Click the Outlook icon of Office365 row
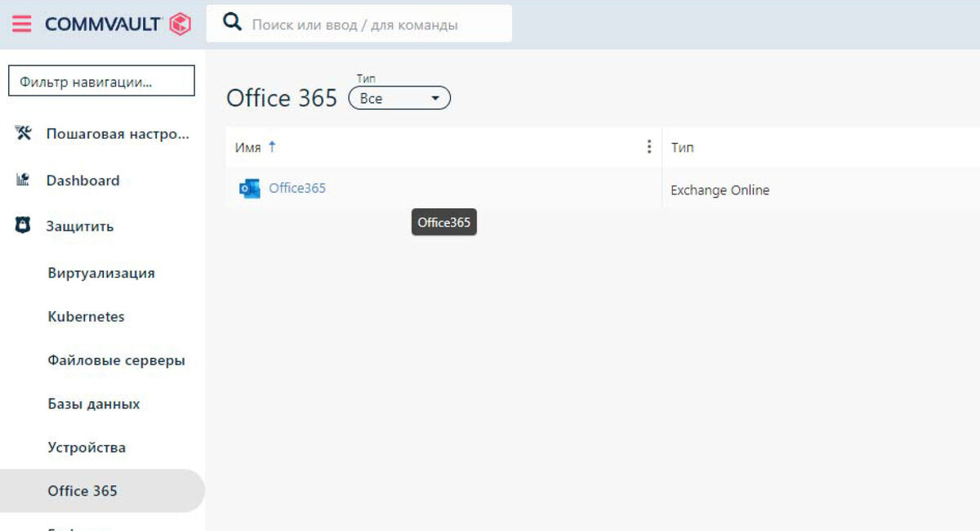This screenshot has height=531, width=980. (x=249, y=189)
